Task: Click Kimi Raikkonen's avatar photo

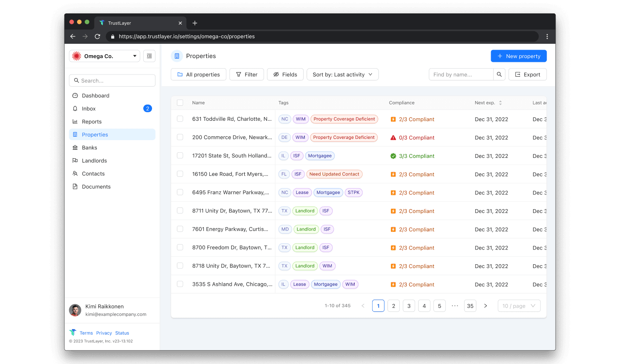Action: pos(75,310)
